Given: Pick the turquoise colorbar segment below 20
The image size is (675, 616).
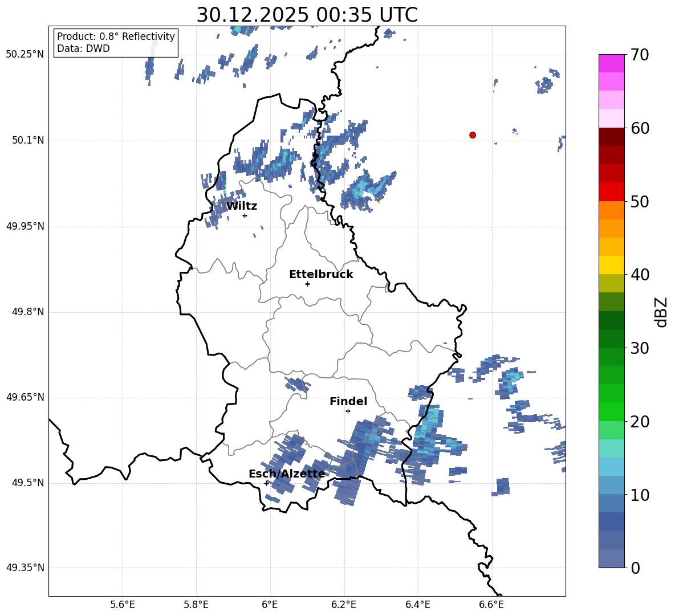Looking at the screenshot, I should tap(611, 448).
